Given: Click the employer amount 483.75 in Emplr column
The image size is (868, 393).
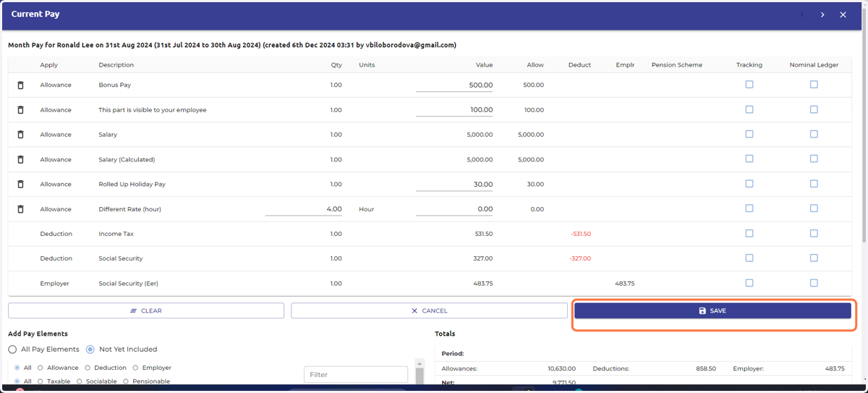Looking at the screenshot, I should coord(625,284).
